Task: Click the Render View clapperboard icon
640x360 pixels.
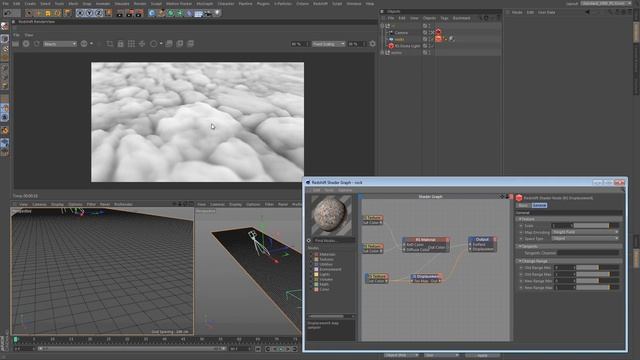Action: 120,13
